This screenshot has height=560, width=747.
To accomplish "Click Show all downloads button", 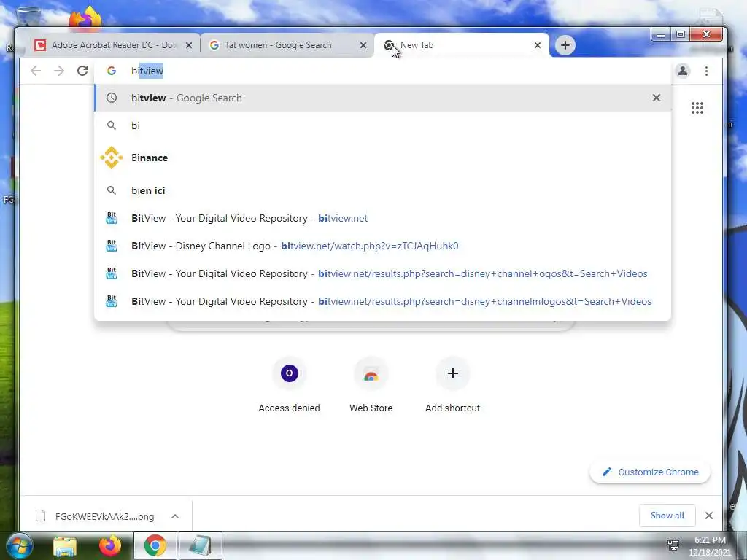I will [x=667, y=516].
